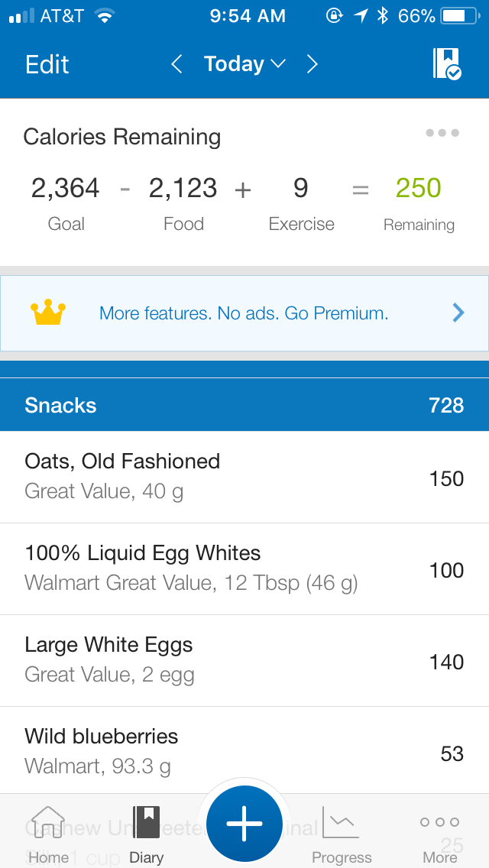This screenshot has width=489, height=868.
Task: Open the Large White Eggs entry
Action: pos(244,660)
